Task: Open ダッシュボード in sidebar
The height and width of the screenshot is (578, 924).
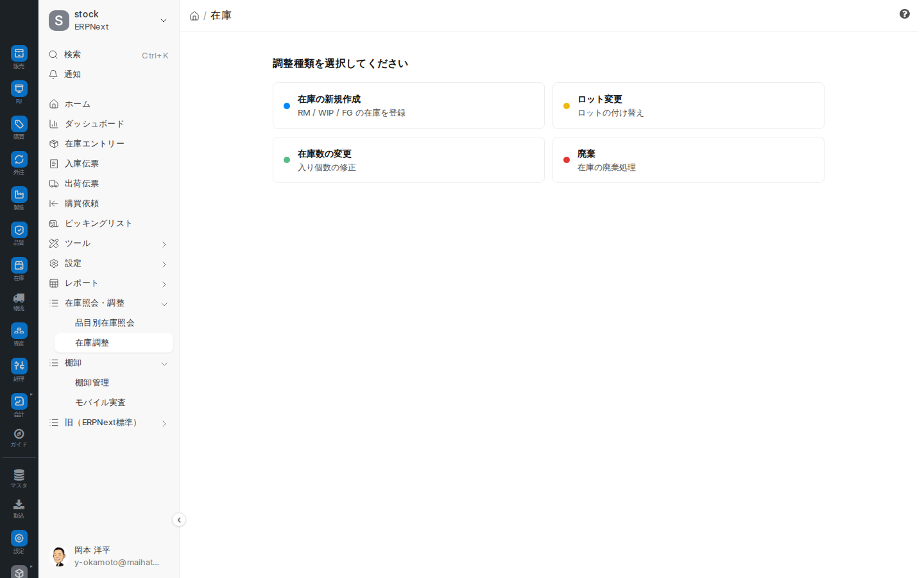Action: (109, 124)
